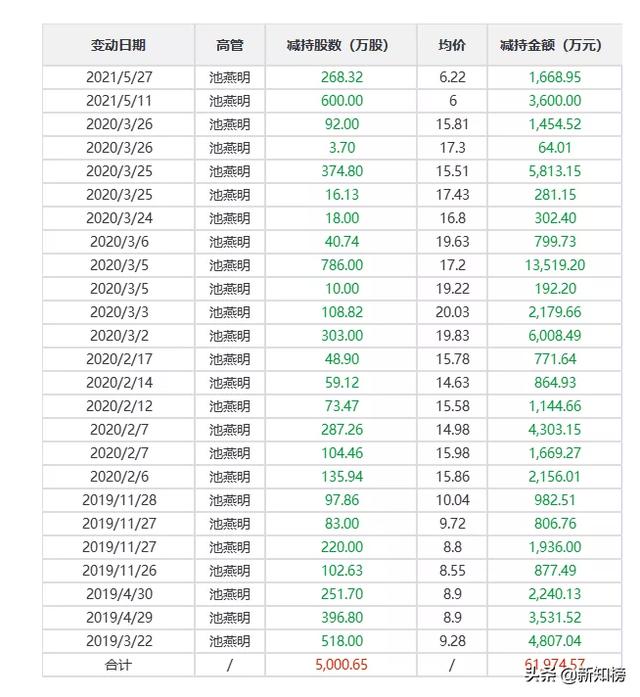
Task: Select the 2021/5/27 date cell
Action: (x=118, y=77)
